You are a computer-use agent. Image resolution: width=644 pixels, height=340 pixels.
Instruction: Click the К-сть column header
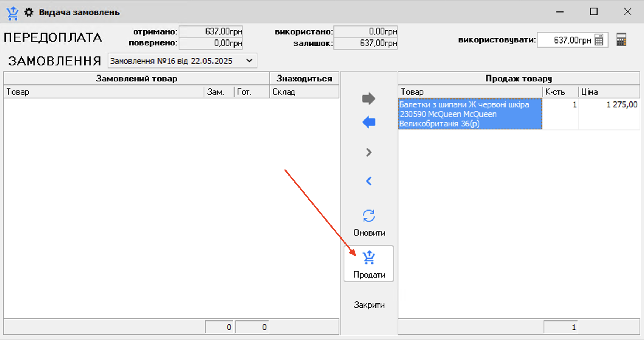click(x=560, y=92)
